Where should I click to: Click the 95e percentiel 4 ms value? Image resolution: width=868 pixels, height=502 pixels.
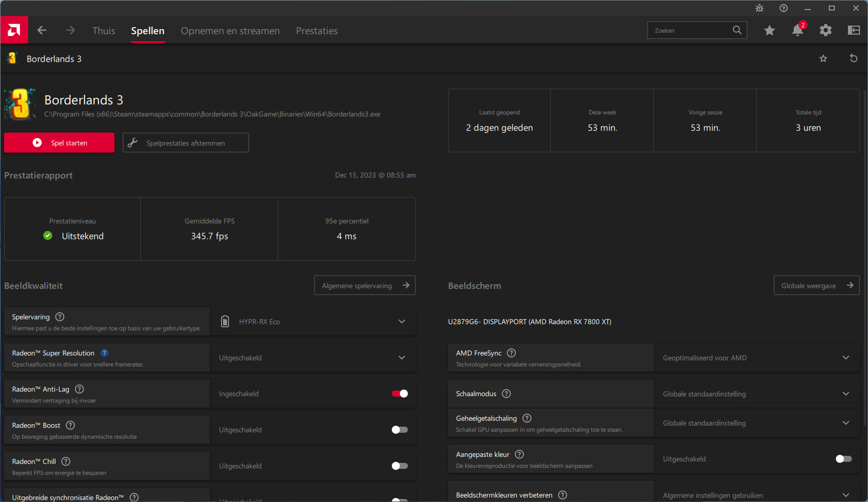pyautogui.click(x=347, y=236)
